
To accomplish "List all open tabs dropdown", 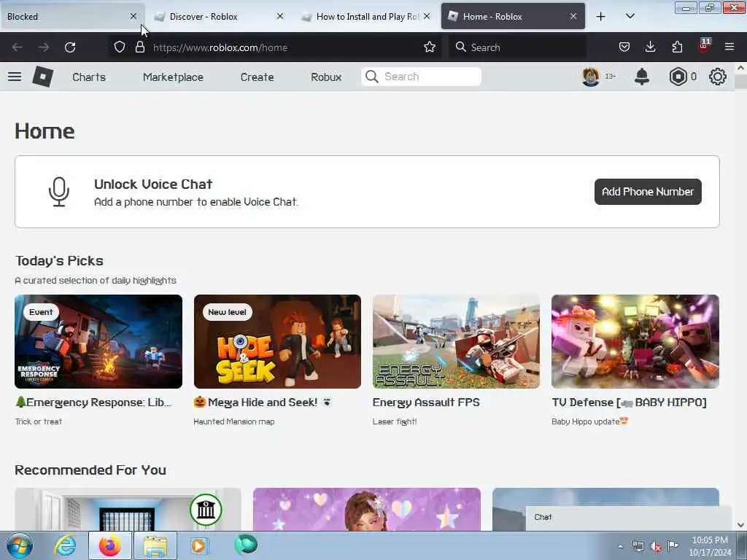I will coord(630,16).
